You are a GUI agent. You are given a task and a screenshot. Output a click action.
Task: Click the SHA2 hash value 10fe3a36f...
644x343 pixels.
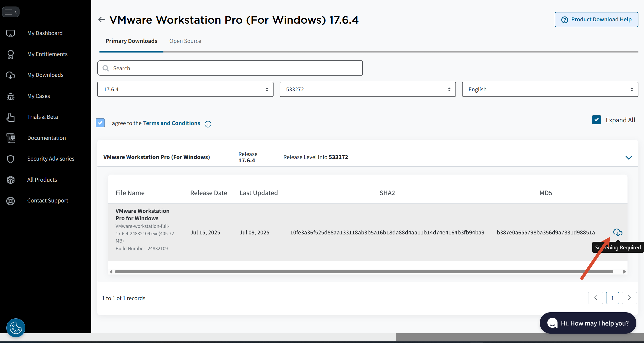click(387, 233)
